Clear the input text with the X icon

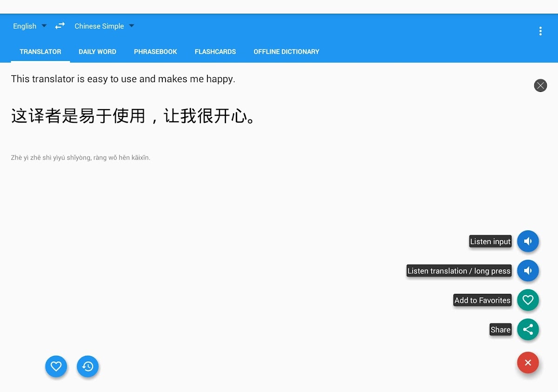point(540,85)
